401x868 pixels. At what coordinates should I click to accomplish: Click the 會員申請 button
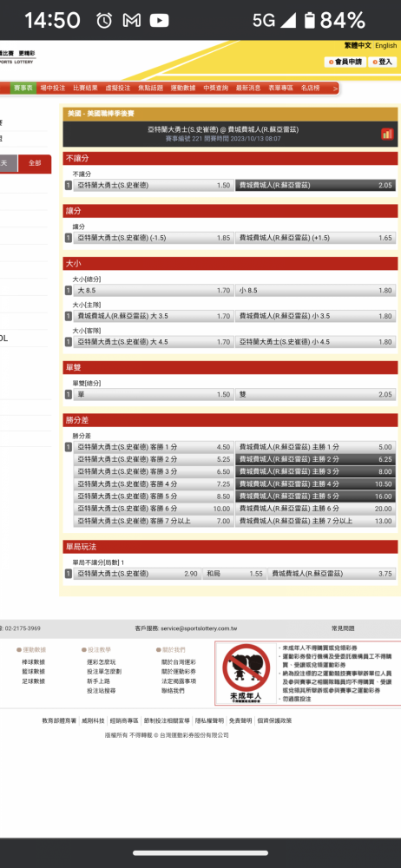tap(345, 62)
